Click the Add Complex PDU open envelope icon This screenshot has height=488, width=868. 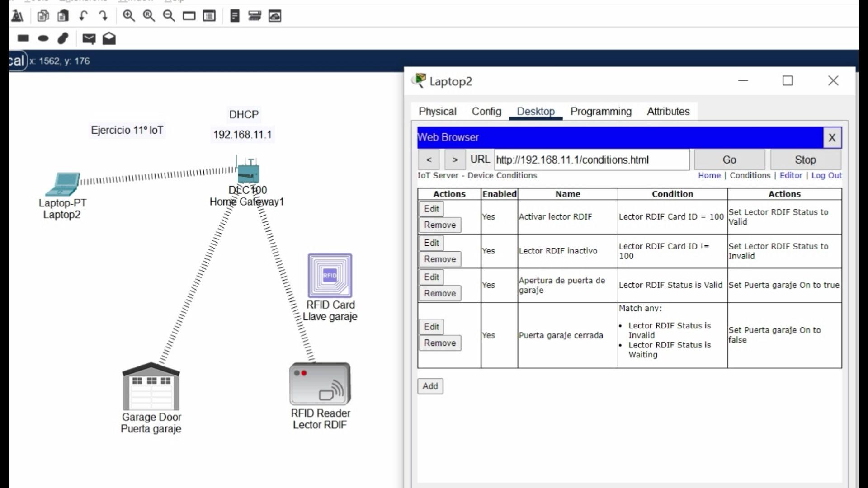coord(109,39)
